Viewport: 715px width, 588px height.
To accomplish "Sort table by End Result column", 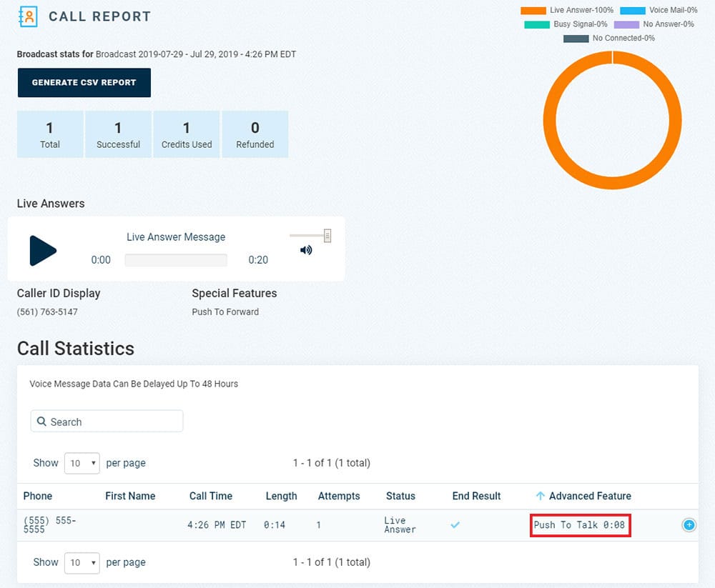I will pyautogui.click(x=476, y=496).
